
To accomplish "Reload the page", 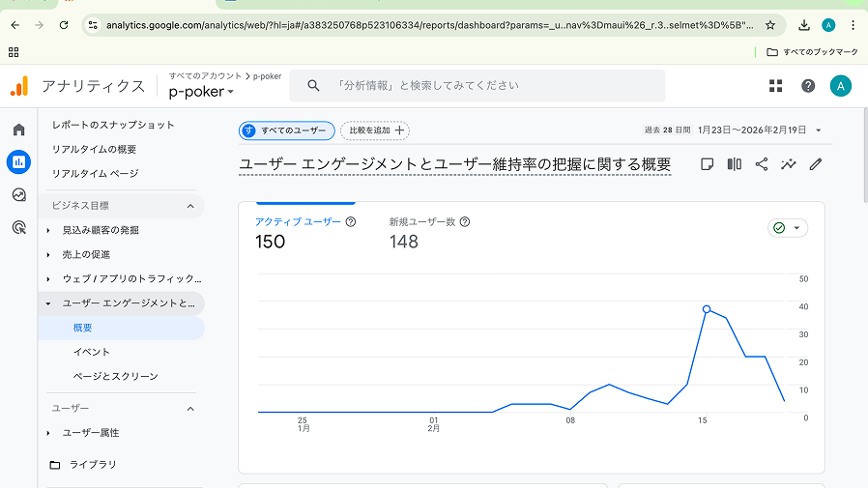I will 64,25.
